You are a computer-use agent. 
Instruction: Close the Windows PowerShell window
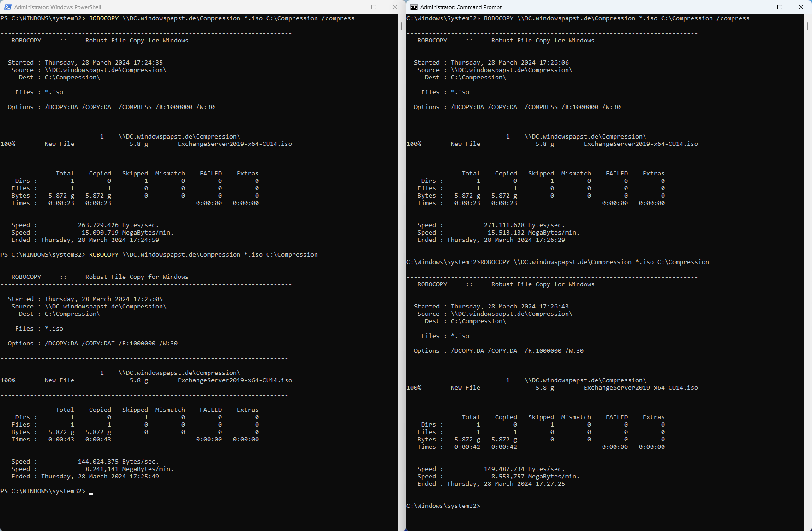[x=394, y=7]
